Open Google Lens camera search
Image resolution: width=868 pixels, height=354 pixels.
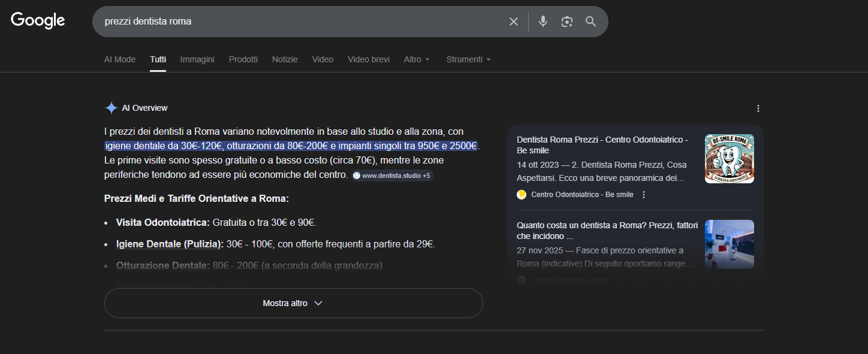[x=566, y=21]
